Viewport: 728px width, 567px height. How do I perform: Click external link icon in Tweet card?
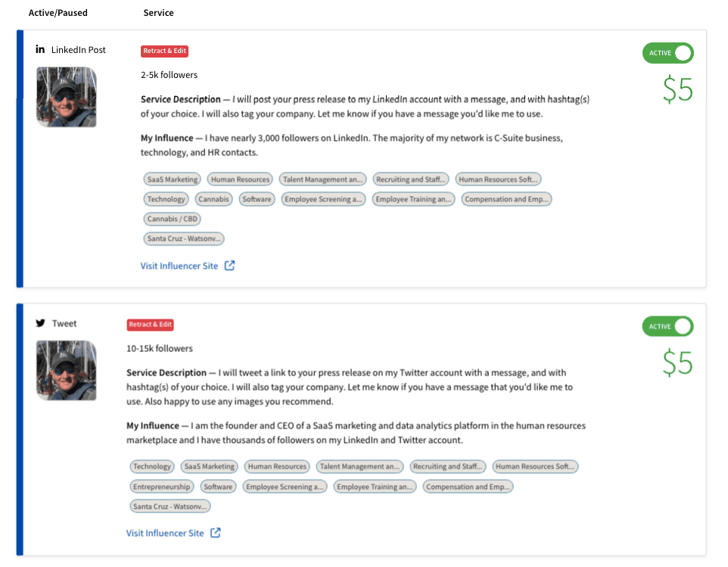point(216,533)
